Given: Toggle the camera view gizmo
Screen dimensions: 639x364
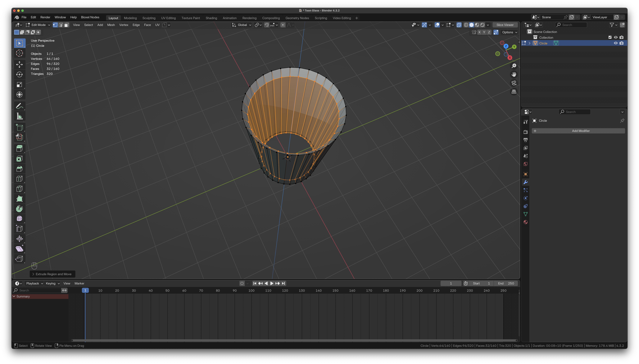Looking at the screenshot, I should click(514, 83).
